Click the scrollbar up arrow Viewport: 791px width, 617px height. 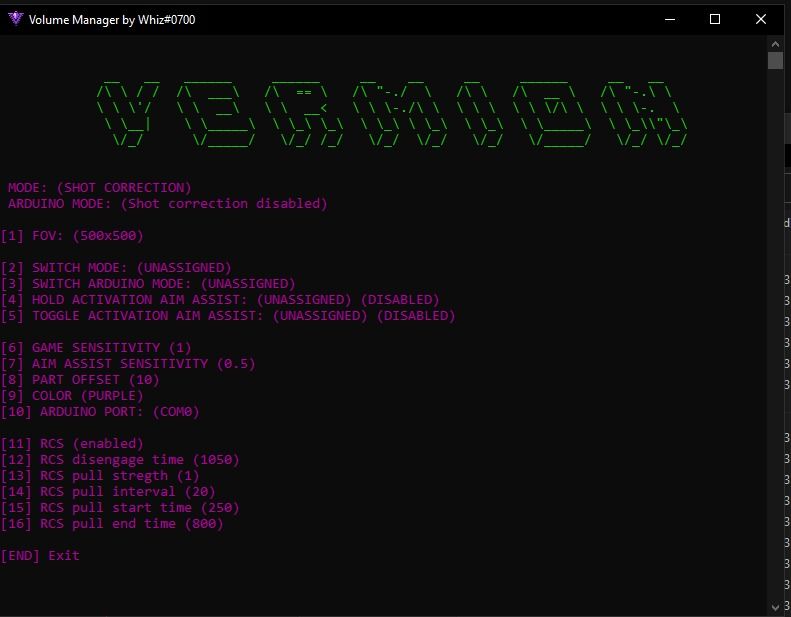(x=775, y=44)
